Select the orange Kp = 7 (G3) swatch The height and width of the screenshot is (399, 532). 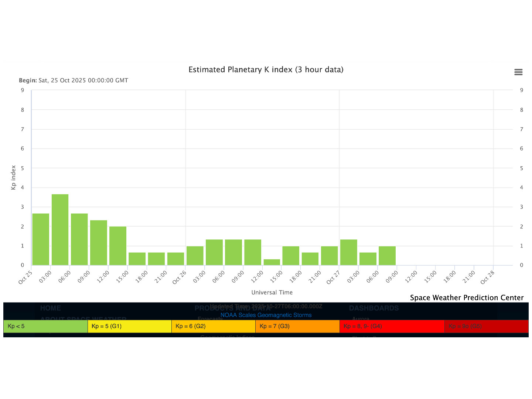(x=297, y=326)
